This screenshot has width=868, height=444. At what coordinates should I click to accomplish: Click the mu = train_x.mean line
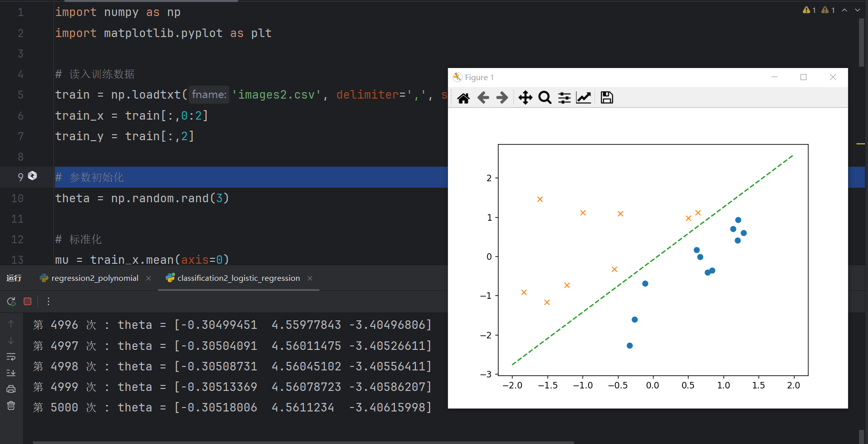(142, 259)
